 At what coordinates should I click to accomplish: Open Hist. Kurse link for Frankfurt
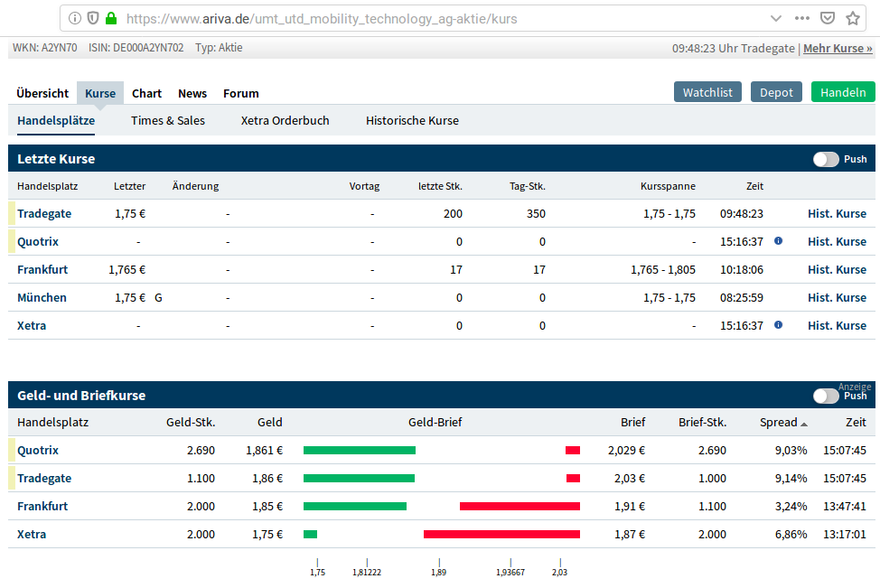(x=837, y=269)
